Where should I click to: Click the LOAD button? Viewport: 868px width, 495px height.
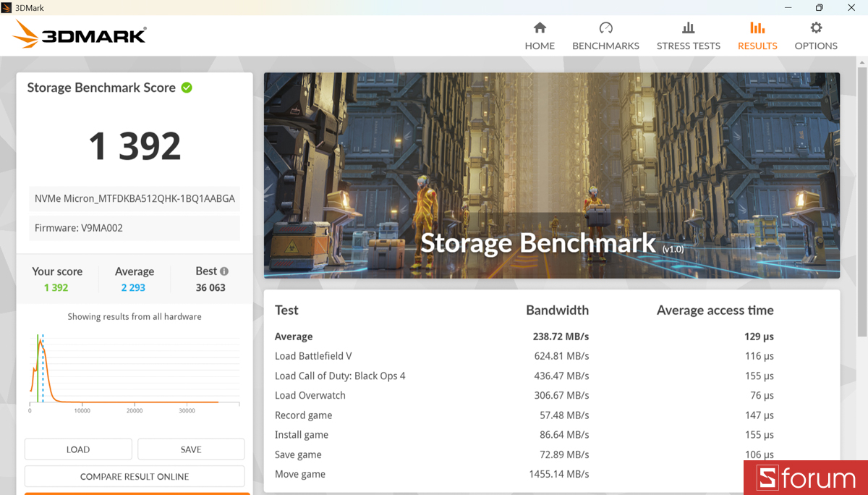pyautogui.click(x=78, y=449)
